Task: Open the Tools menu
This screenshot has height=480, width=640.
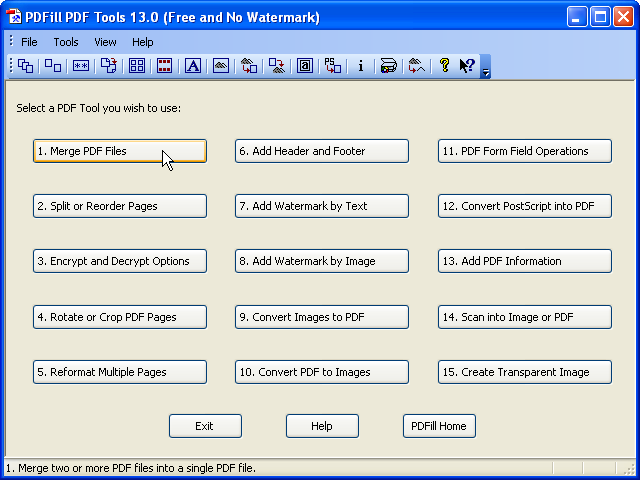Action: (66, 42)
